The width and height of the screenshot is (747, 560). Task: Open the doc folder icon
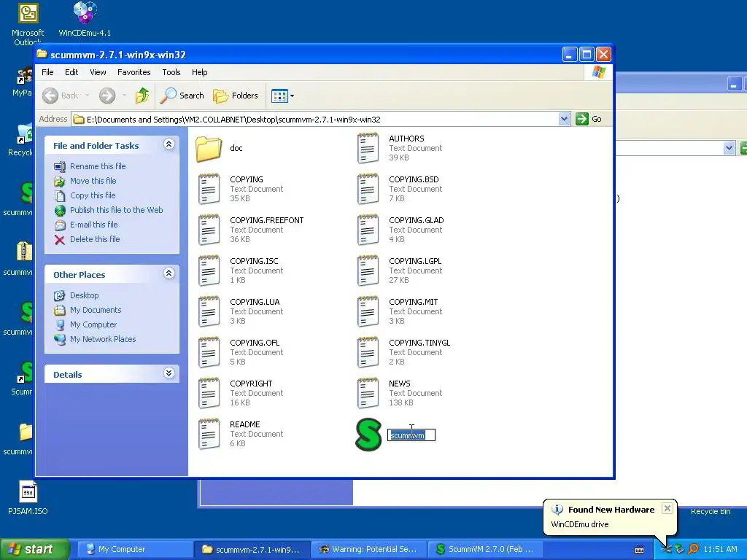point(209,149)
